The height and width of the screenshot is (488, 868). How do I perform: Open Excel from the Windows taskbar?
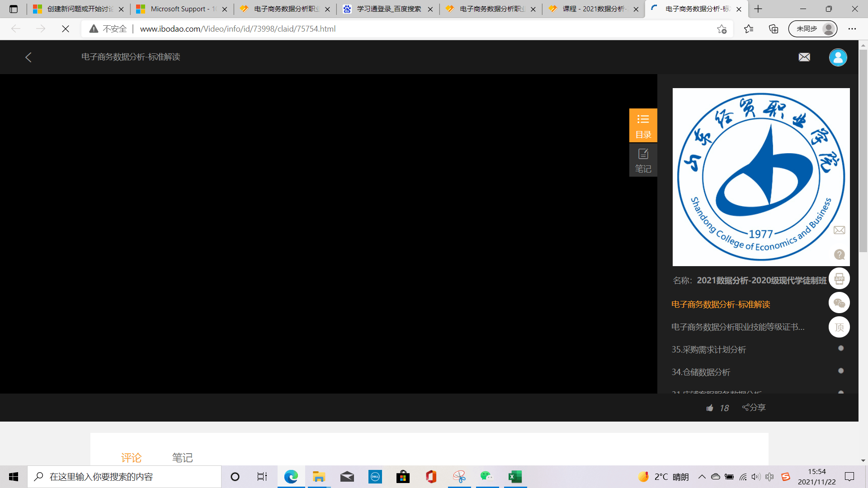tap(515, 477)
